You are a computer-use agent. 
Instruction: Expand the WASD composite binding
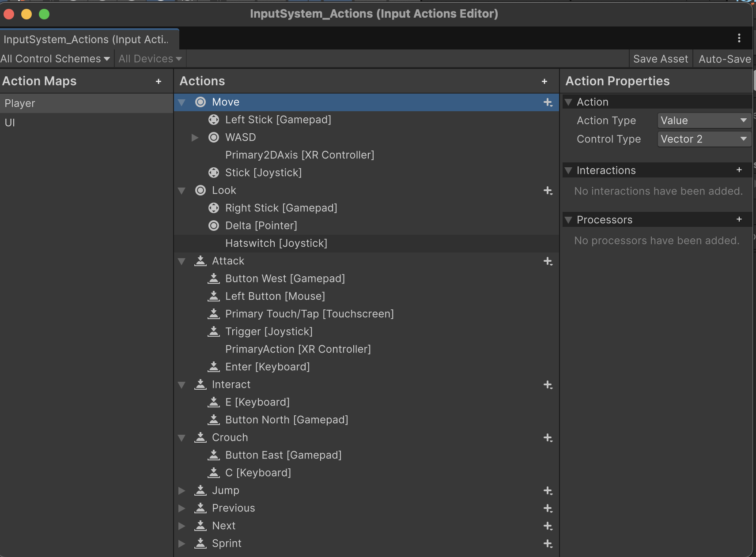[195, 137]
